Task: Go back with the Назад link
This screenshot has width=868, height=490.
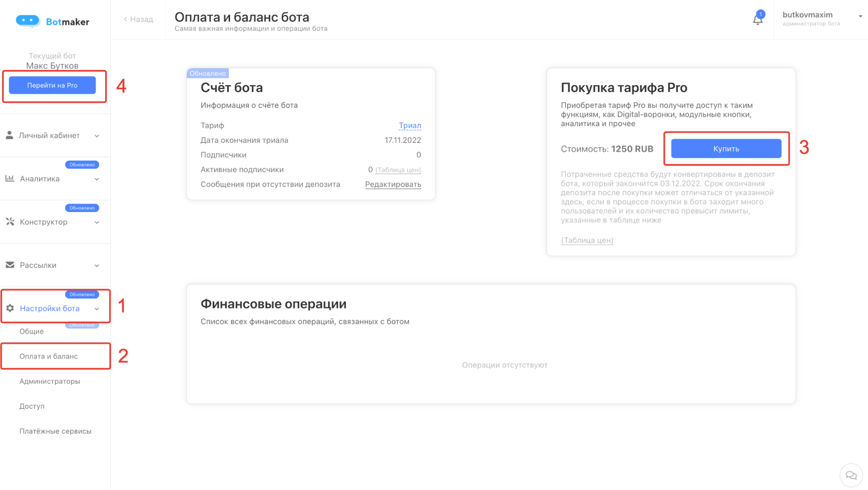Action: [x=139, y=19]
